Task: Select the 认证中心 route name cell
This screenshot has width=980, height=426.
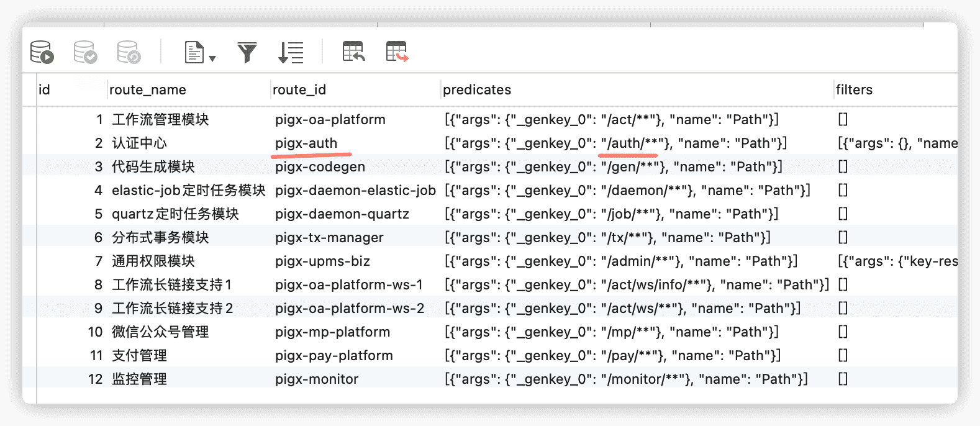Action: (140, 143)
